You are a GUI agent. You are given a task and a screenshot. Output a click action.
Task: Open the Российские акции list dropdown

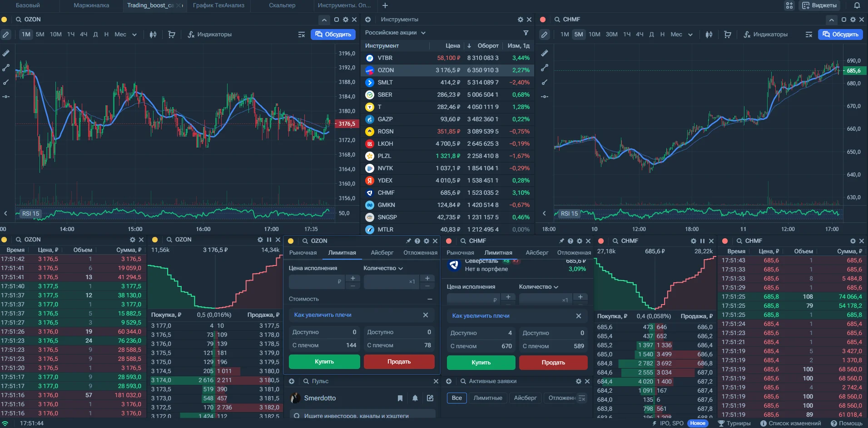click(x=396, y=33)
